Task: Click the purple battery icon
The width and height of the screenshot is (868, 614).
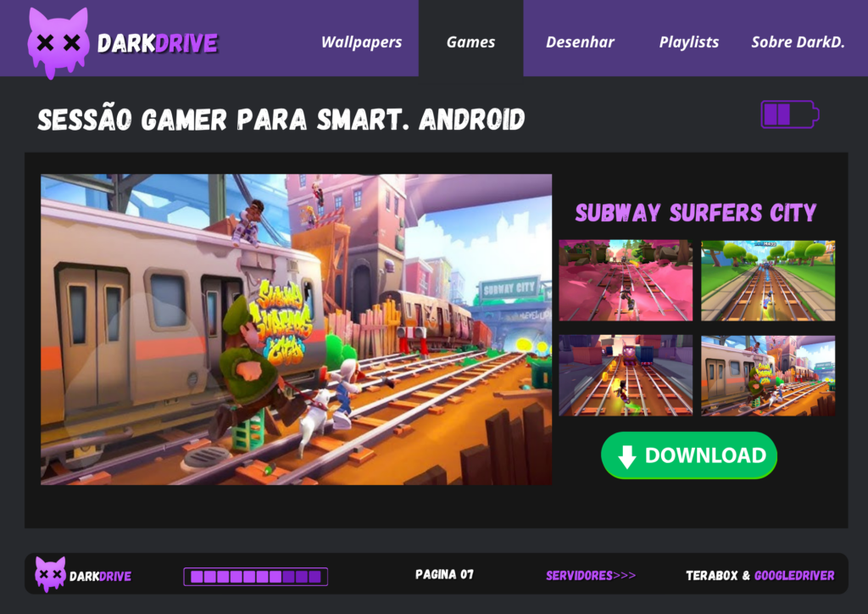Action: coord(790,114)
